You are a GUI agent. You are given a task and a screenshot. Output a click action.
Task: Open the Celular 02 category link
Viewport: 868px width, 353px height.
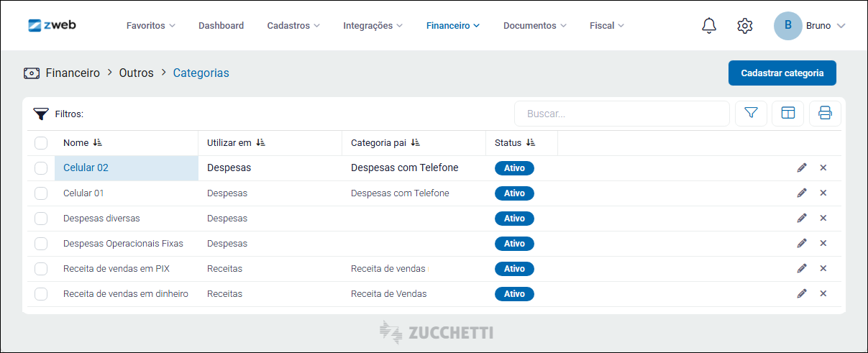(86, 168)
